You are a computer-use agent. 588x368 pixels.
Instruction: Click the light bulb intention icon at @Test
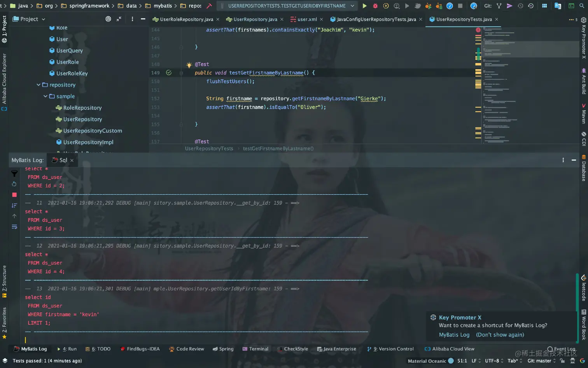pyautogui.click(x=189, y=65)
